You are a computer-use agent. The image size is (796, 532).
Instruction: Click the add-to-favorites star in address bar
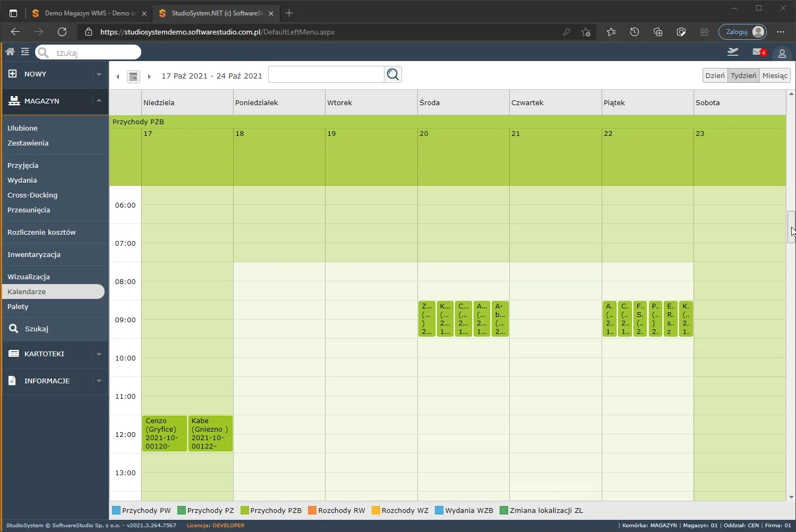coord(586,32)
